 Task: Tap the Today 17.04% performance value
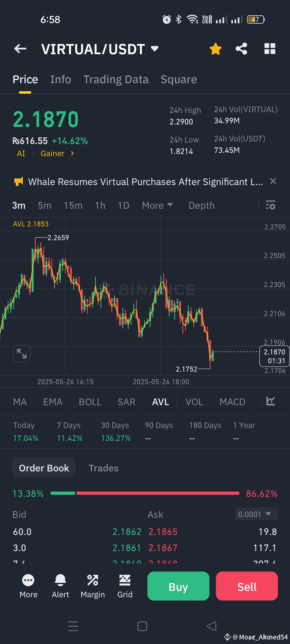(26, 438)
